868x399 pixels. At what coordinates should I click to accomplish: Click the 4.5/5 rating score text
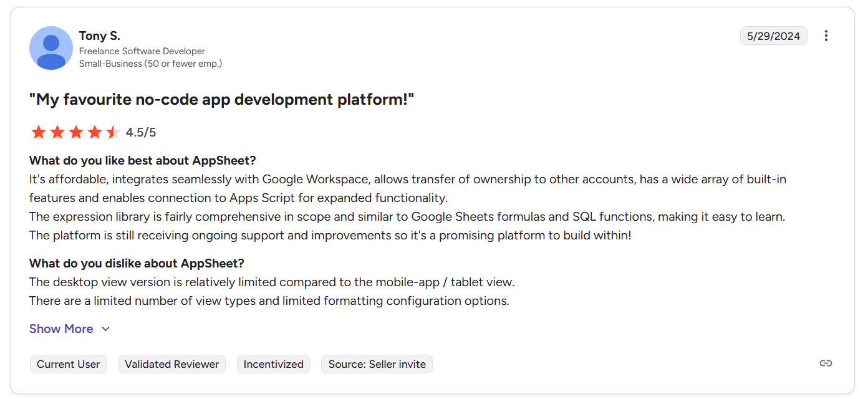(141, 132)
